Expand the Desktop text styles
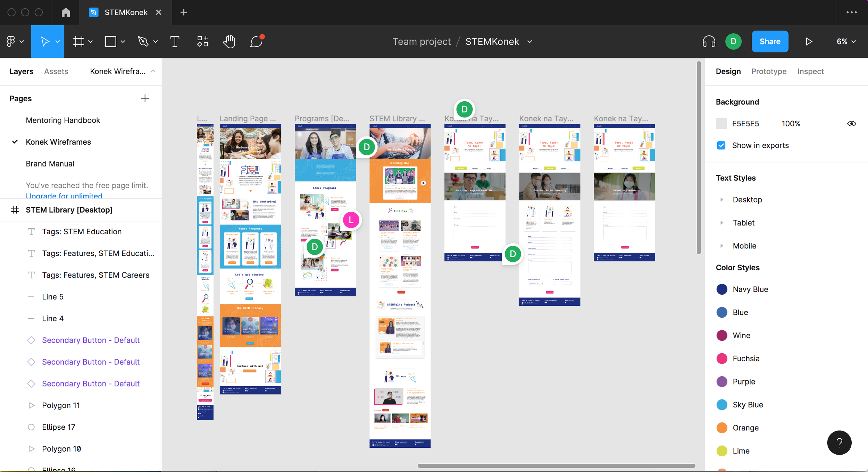Image resolution: width=868 pixels, height=472 pixels. pos(722,200)
